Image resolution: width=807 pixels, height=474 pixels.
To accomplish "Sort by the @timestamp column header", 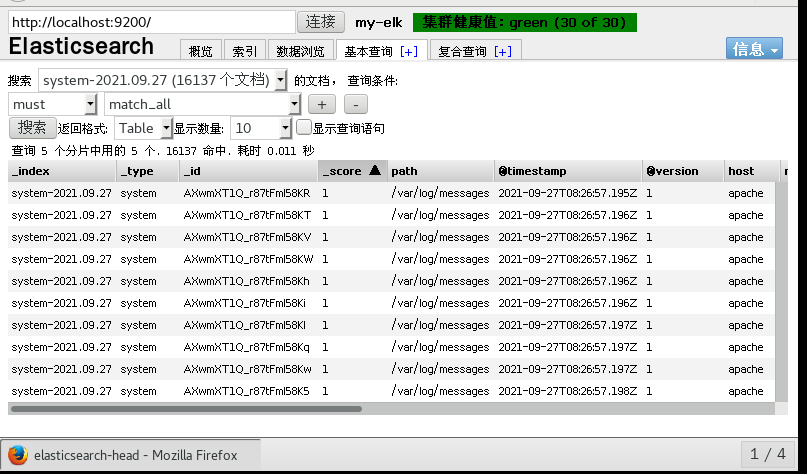I will coord(568,171).
